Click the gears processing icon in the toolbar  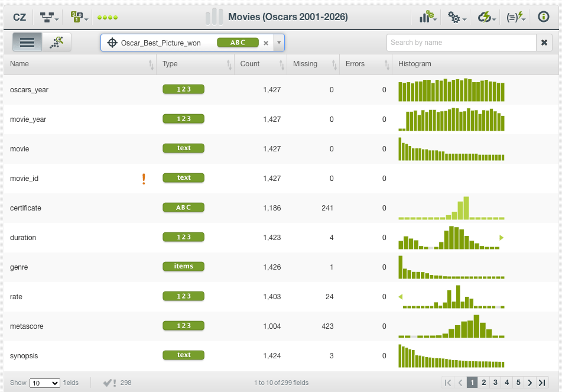(454, 17)
